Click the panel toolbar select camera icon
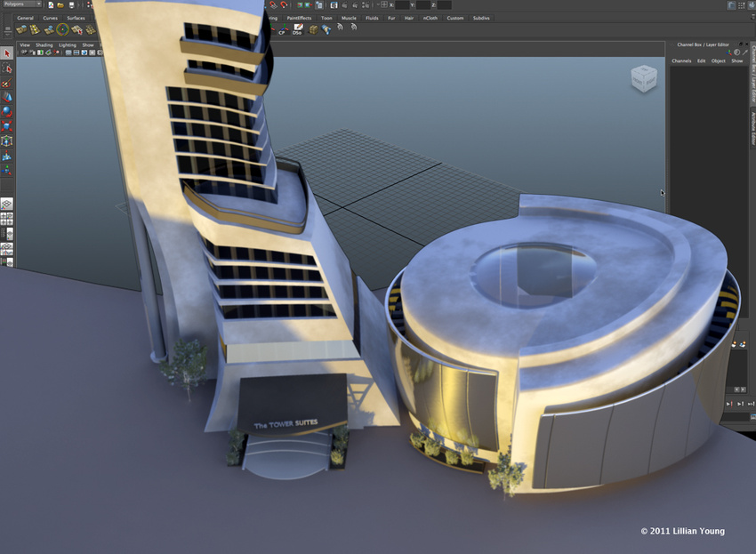 coord(24,52)
